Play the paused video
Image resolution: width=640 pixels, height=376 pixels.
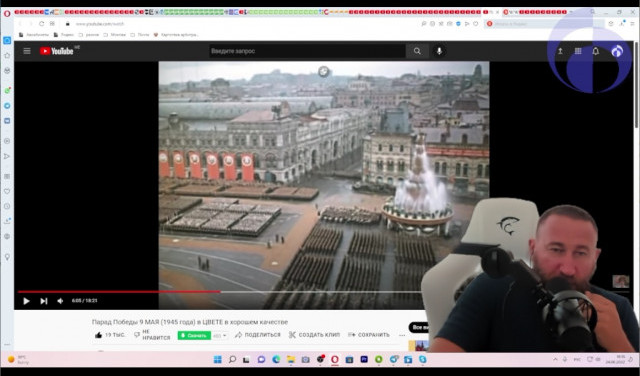pyautogui.click(x=26, y=301)
